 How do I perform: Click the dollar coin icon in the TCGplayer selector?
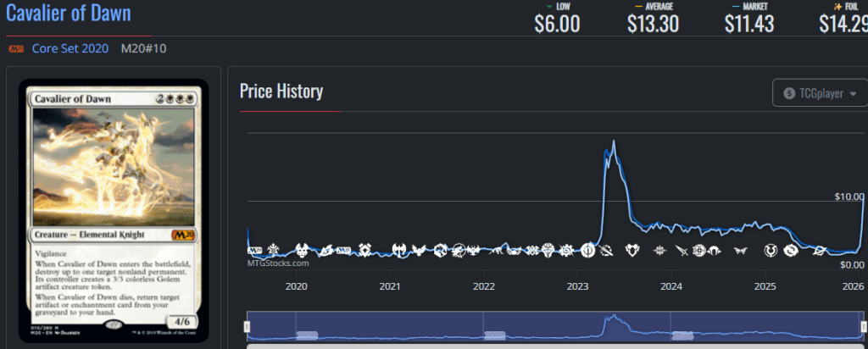[790, 93]
